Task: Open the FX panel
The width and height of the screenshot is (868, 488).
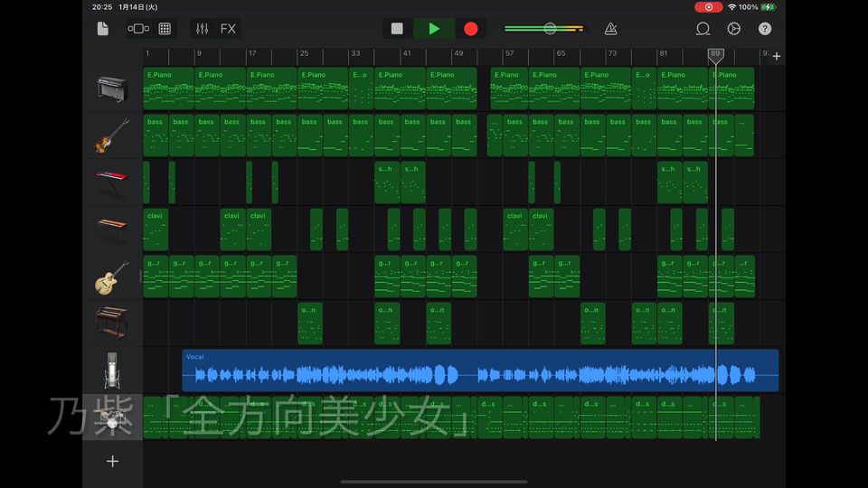Action: [228, 29]
